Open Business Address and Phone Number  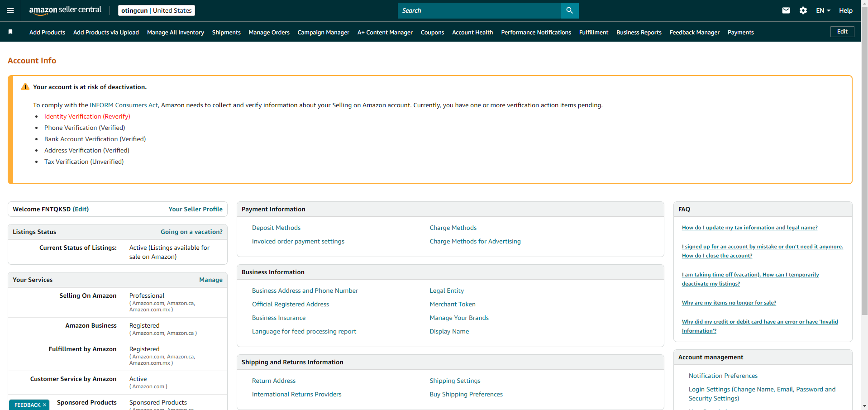click(x=305, y=291)
